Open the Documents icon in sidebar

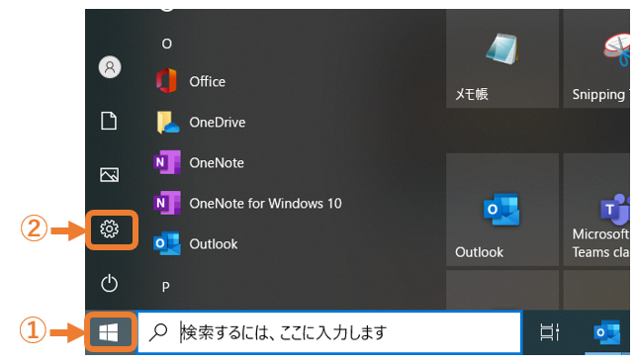click(x=109, y=121)
